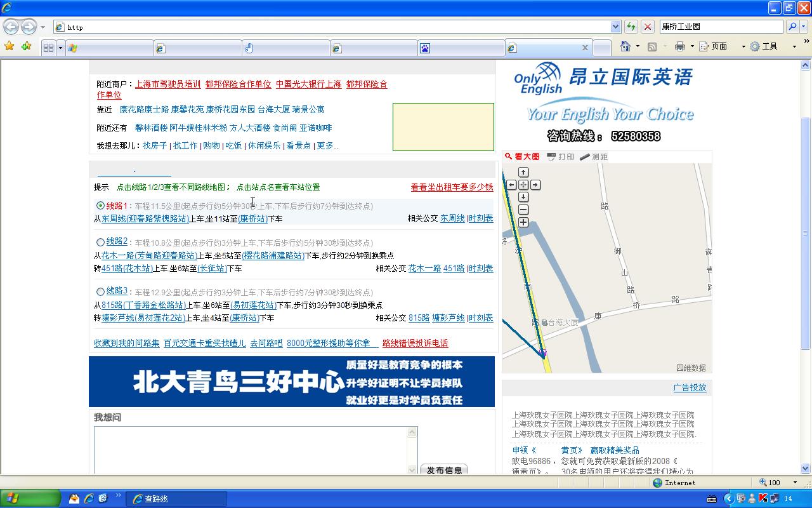The width and height of the screenshot is (812, 508).
Task: Zoom out the map with minus button
Action: click(523, 210)
